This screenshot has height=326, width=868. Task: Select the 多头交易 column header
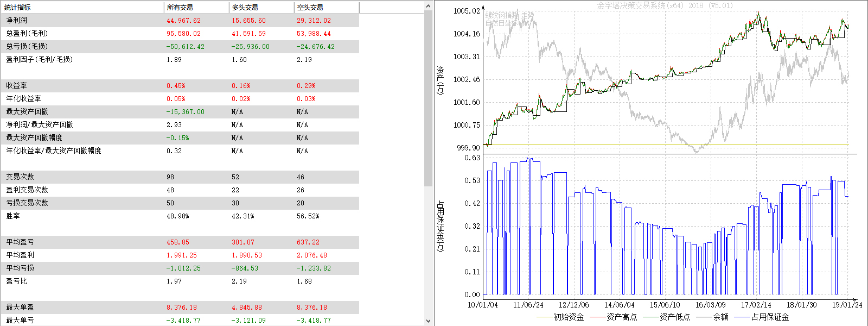[245, 7]
